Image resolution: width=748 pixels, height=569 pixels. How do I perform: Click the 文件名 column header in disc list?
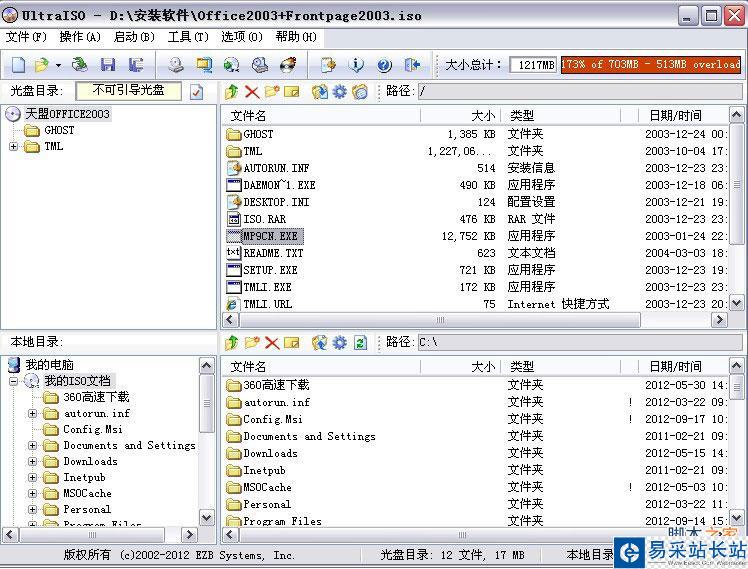322,115
